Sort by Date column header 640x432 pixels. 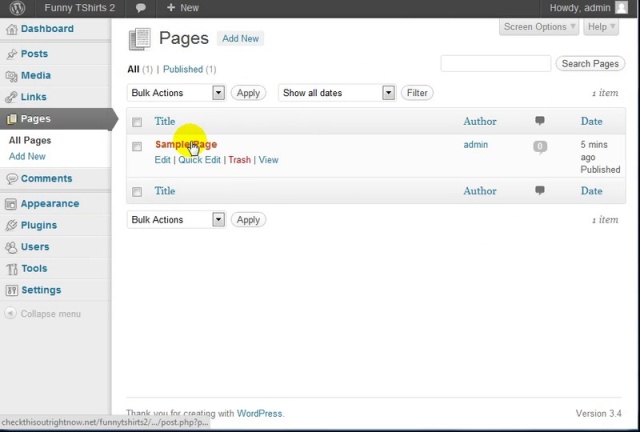(591, 121)
